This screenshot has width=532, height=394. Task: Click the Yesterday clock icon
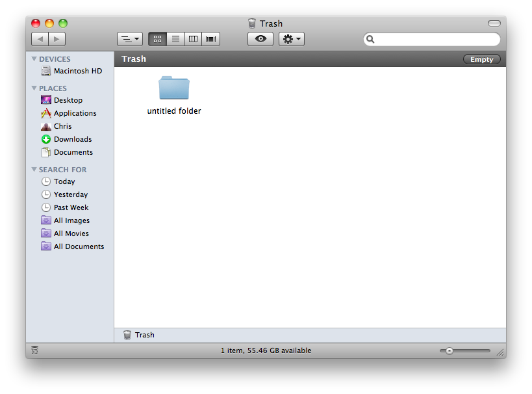[x=46, y=194]
